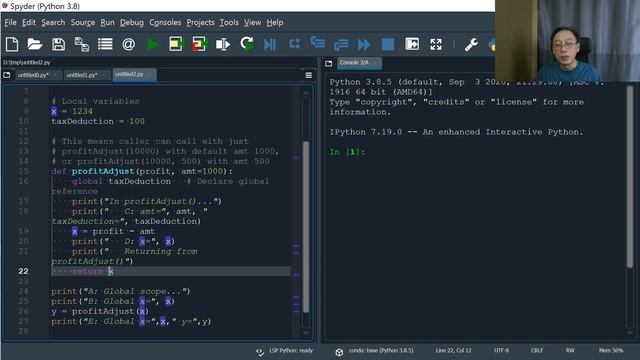Run the current cell icon
This screenshot has height=360, width=640.
[176, 44]
